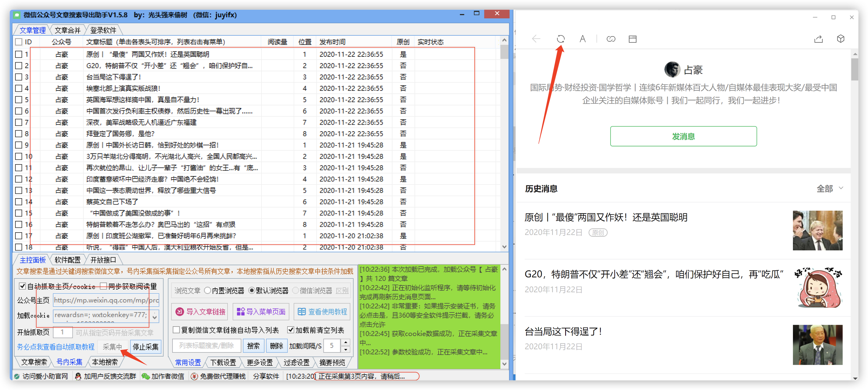The image size is (868, 390).
Task: Decrease 加载间隔 with the down stepper
Action: tap(345, 349)
